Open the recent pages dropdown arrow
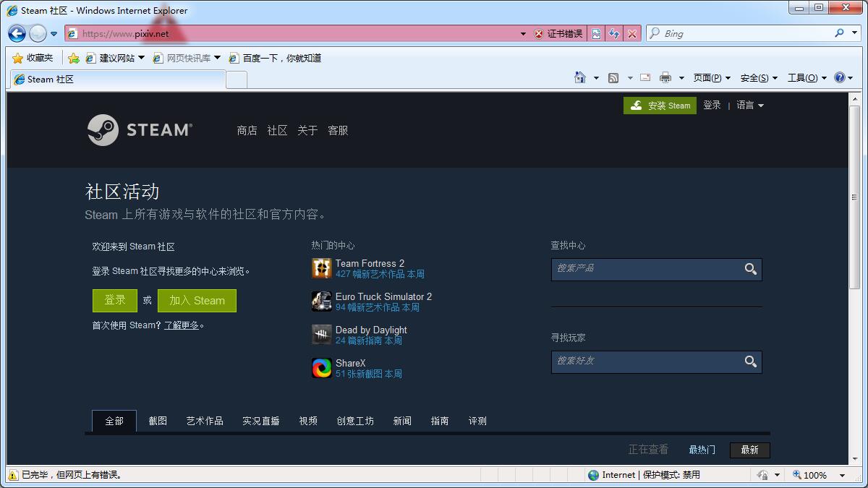Image resolution: width=868 pixels, height=488 pixels. 54,34
